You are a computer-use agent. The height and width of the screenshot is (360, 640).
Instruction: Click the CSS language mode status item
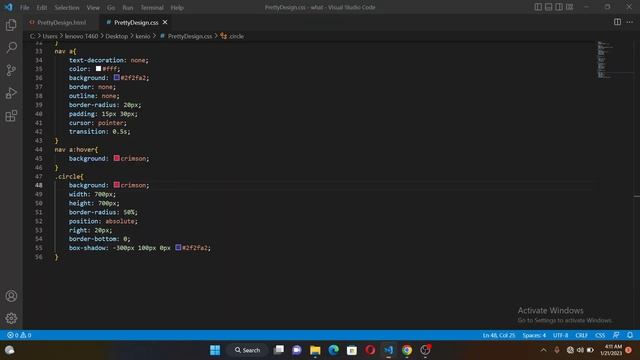point(600,335)
